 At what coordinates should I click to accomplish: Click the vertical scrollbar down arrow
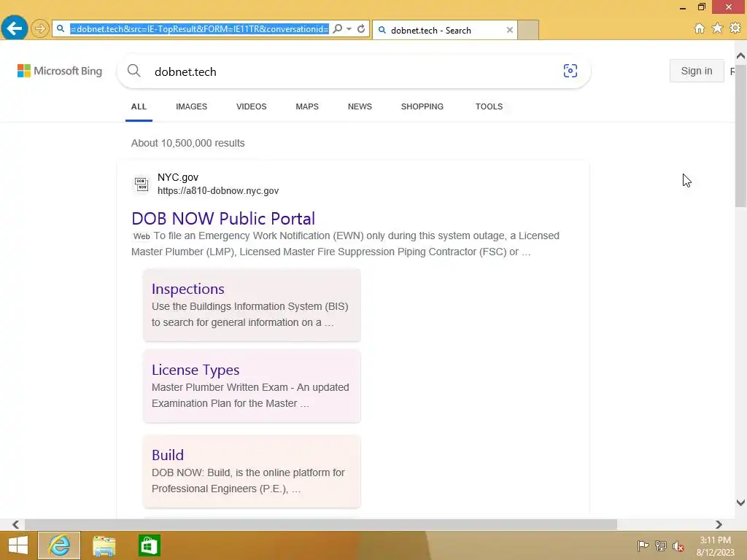click(740, 502)
